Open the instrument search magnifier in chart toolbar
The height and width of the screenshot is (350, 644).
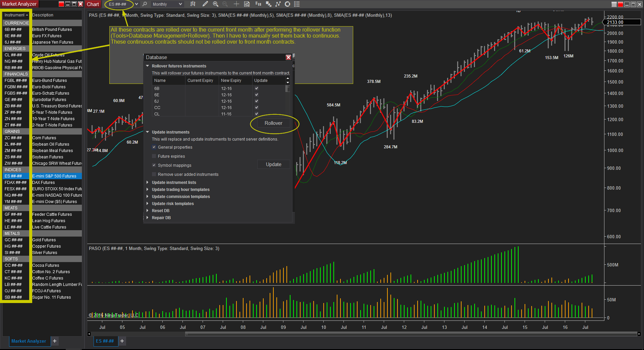coord(145,4)
